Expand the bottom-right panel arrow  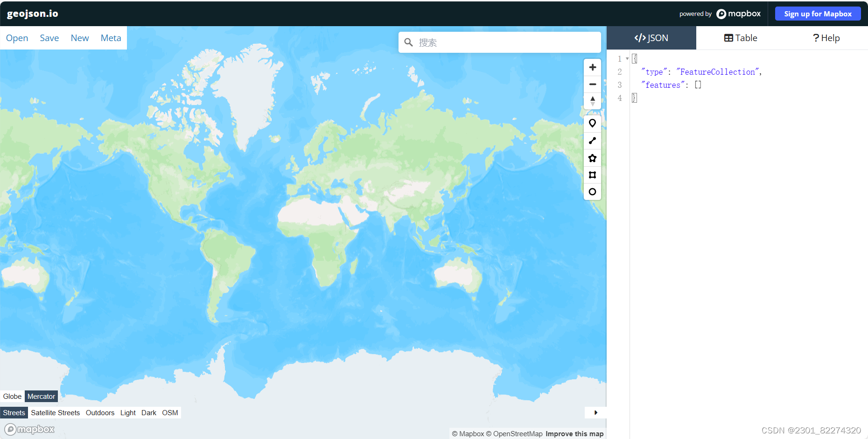[595, 412]
